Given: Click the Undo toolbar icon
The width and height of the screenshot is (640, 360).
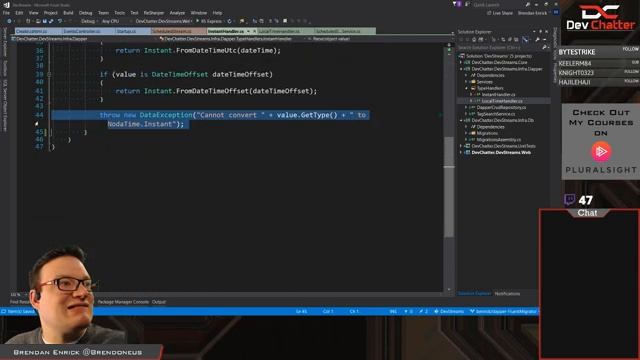Looking at the screenshot, I should click(x=60, y=21).
